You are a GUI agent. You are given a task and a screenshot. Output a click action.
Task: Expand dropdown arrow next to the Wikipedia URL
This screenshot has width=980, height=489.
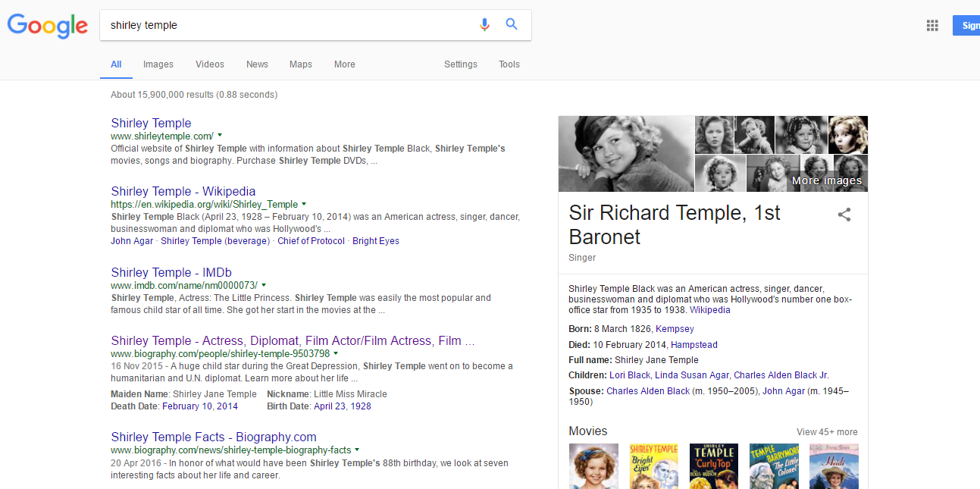304,203
